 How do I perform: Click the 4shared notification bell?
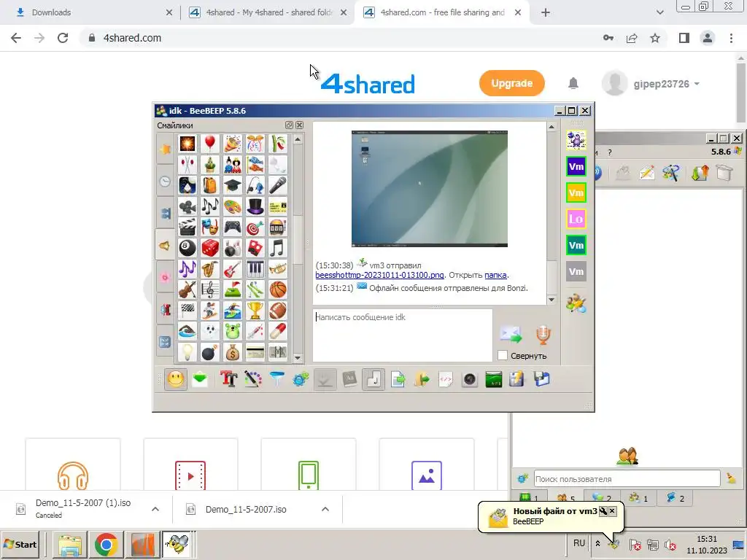tap(573, 83)
